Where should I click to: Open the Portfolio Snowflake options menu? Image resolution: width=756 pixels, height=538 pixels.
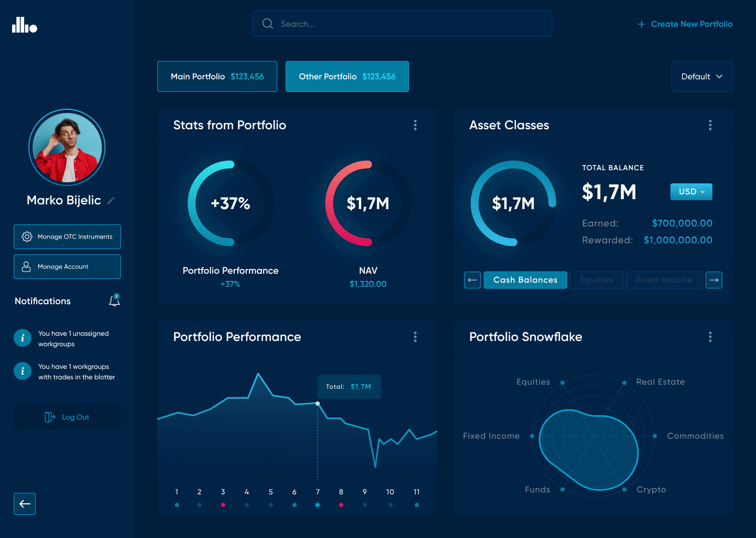point(710,337)
